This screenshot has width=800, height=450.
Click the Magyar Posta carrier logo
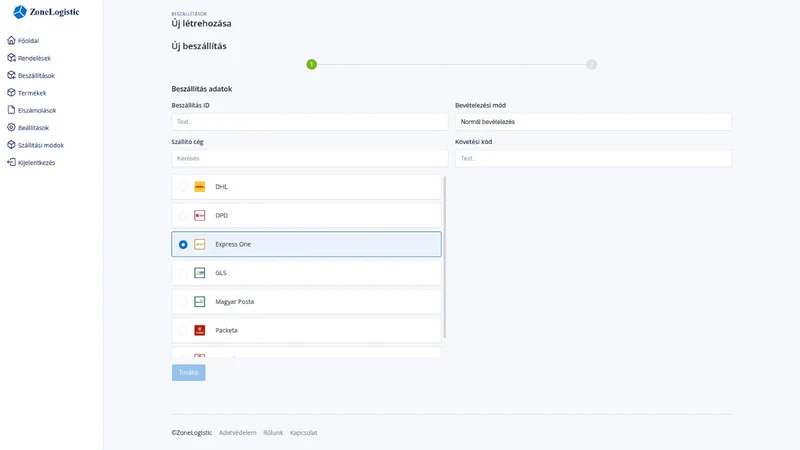(199, 302)
